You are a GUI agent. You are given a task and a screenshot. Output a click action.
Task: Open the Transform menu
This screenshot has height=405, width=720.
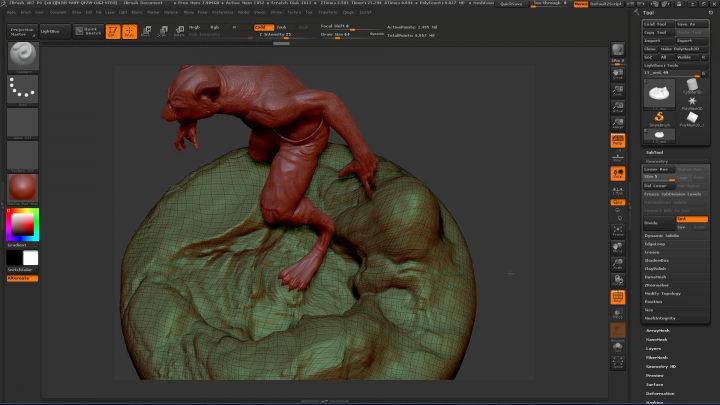tap(328, 12)
